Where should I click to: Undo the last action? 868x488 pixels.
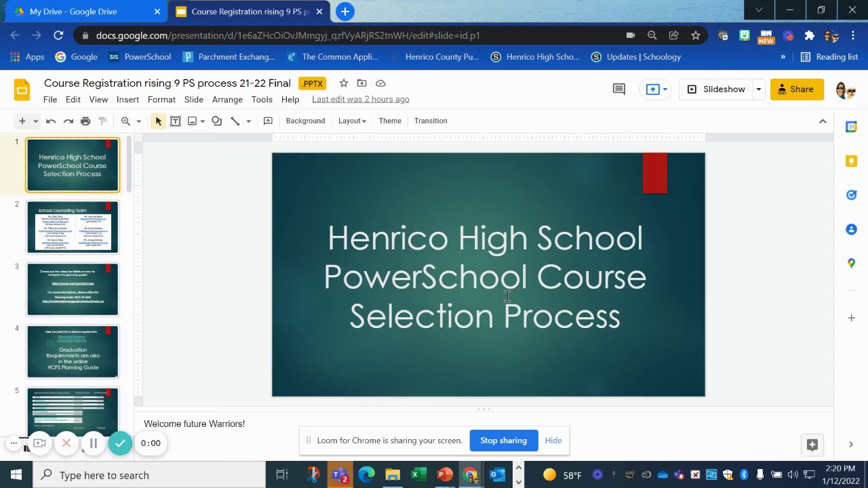51,121
